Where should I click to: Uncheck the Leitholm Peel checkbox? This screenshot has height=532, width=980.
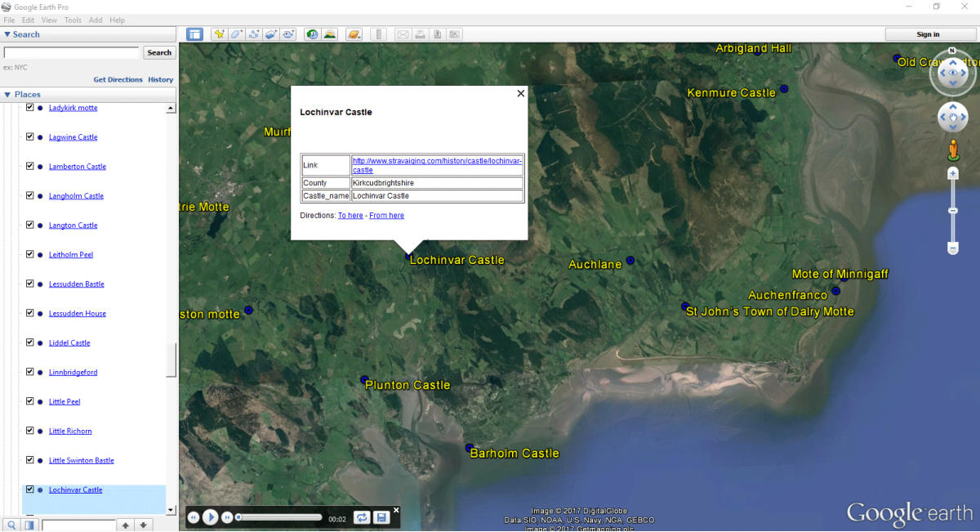click(30, 254)
